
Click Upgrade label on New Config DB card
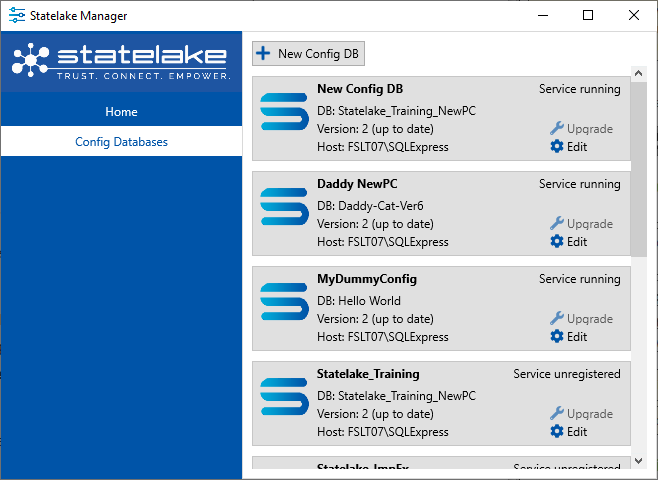tap(590, 129)
